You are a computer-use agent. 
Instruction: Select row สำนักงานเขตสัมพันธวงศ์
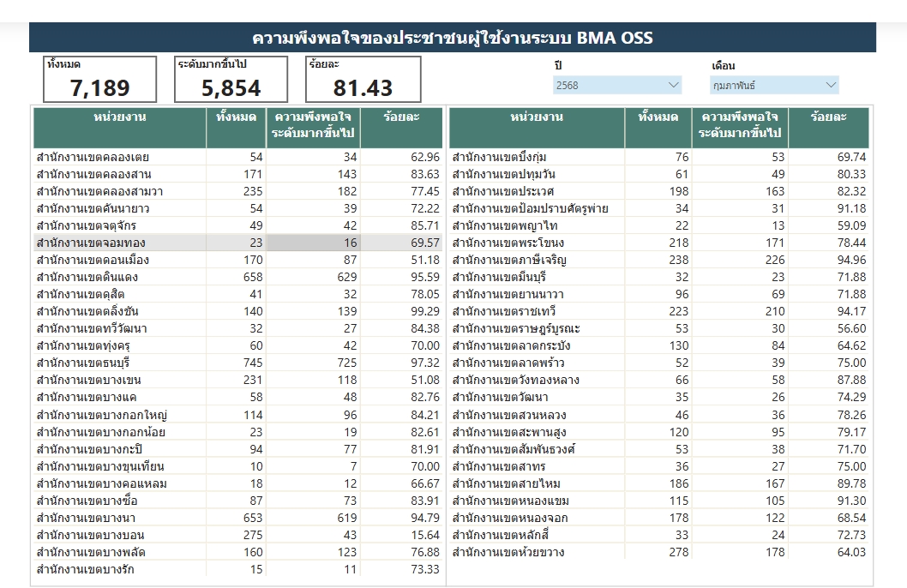click(659, 449)
